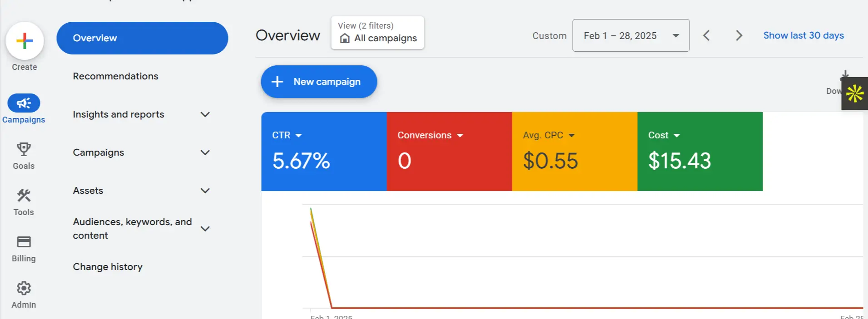Image resolution: width=868 pixels, height=319 pixels.
Task: Open the Campaigns megaphone icon
Action: point(24,103)
